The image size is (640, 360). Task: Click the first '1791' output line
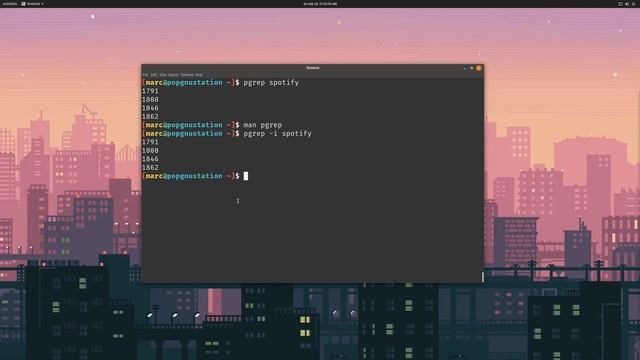point(150,91)
